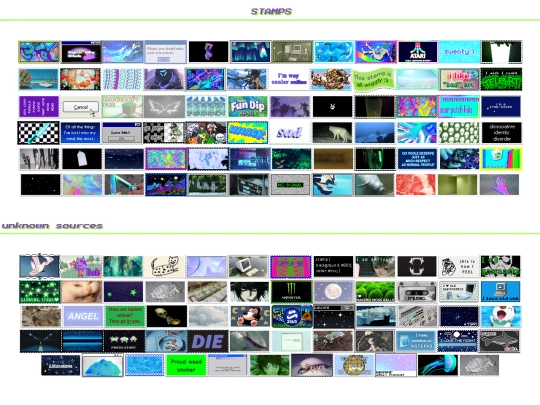Select the fluffy clouds stamp

click(x=208, y=316)
